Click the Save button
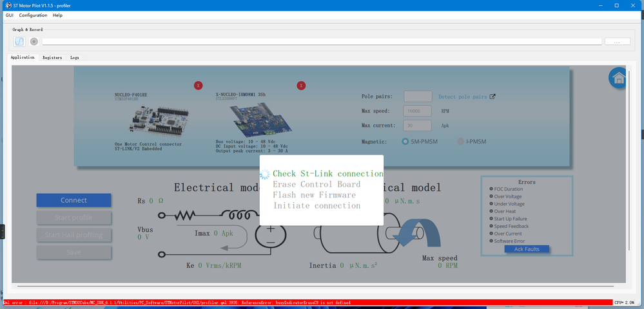 tap(74, 252)
